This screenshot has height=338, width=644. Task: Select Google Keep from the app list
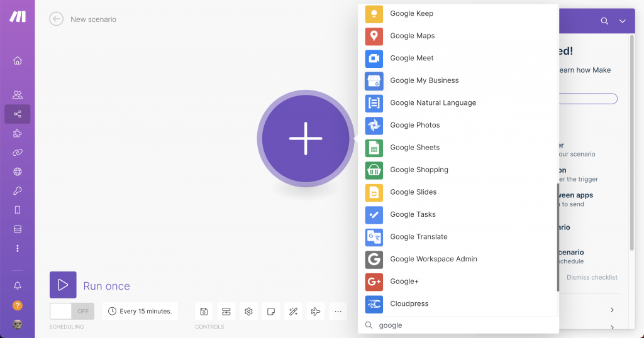[x=458, y=14]
